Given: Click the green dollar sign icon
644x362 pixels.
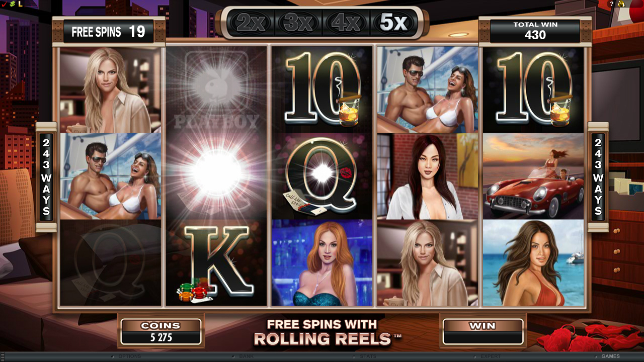Looking at the screenshot, I should click(x=13, y=4).
